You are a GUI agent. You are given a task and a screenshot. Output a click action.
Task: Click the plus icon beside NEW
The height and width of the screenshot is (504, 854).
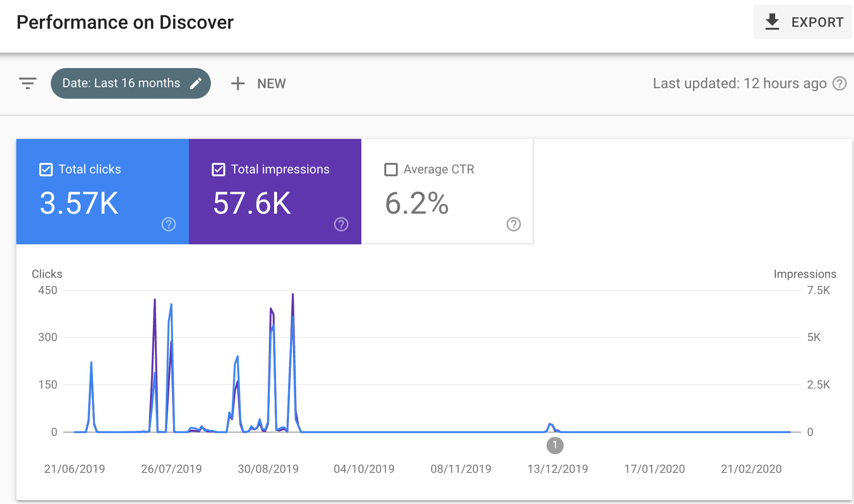tap(238, 83)
